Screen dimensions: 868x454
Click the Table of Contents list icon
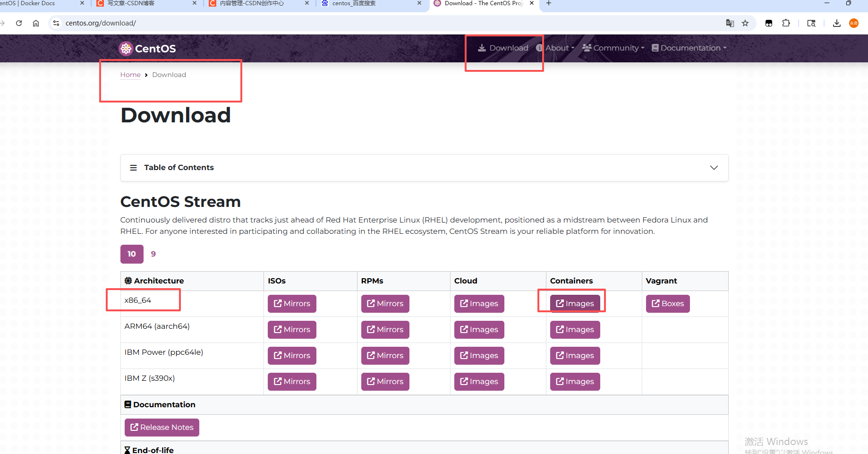(x=134, y=168)
